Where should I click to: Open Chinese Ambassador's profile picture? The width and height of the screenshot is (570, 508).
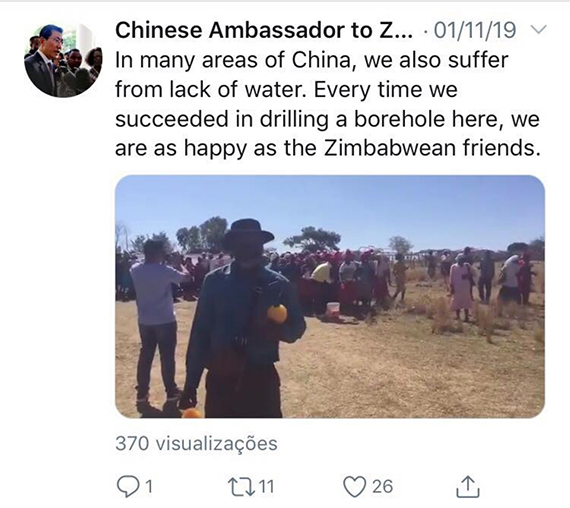tap(63, 60)
